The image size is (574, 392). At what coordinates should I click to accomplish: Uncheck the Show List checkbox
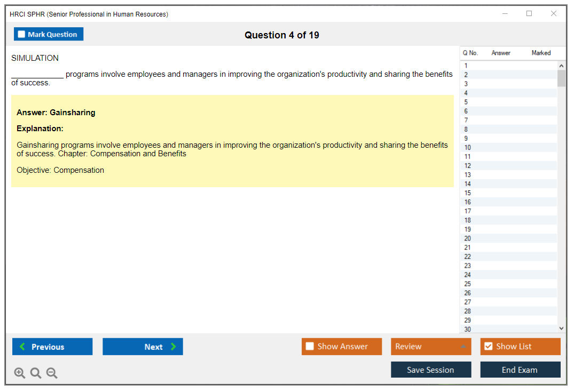point(488,347)
